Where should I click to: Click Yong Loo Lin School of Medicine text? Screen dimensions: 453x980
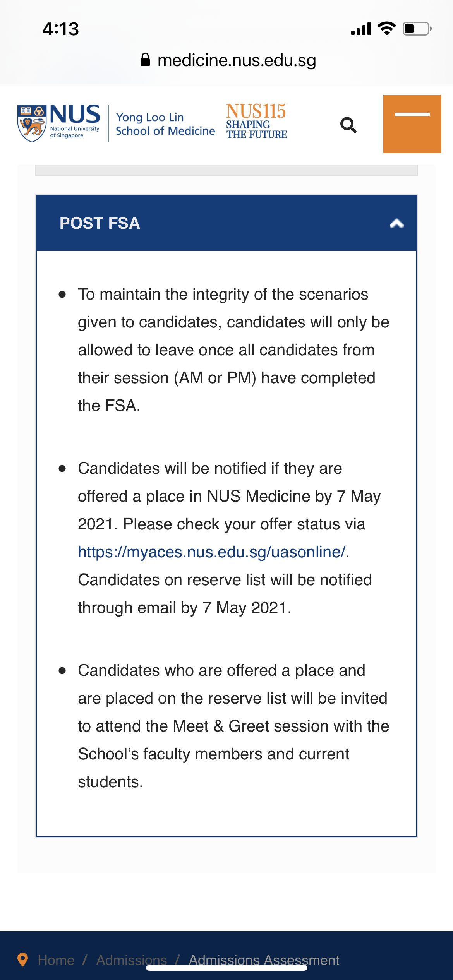pos(165,124)
